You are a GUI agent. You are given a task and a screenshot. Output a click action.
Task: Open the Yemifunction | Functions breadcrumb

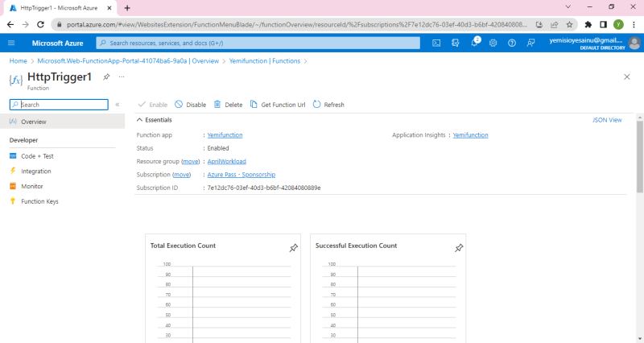pos(265,61)
